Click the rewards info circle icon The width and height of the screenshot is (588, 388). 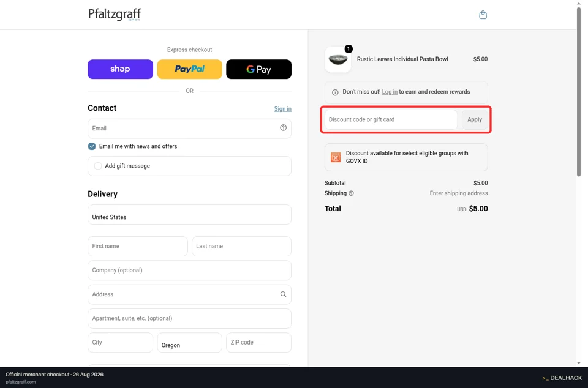point(335,92)
